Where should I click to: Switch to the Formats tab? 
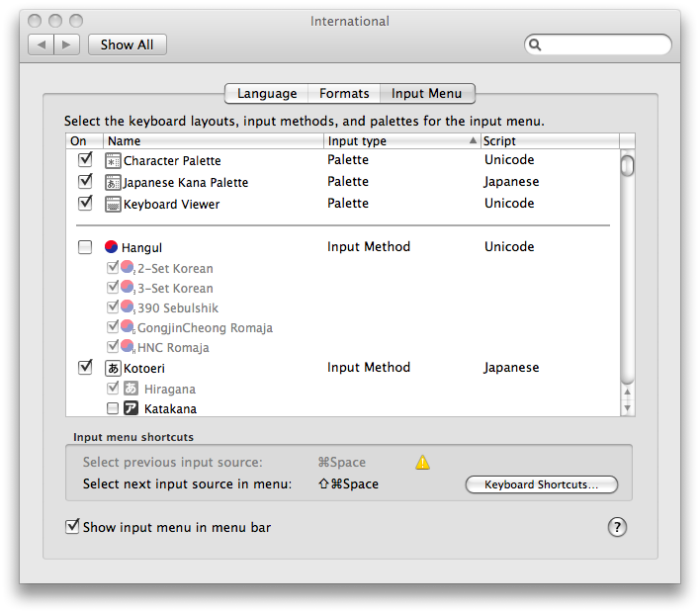pyautogui.click(x=344, y=93)
